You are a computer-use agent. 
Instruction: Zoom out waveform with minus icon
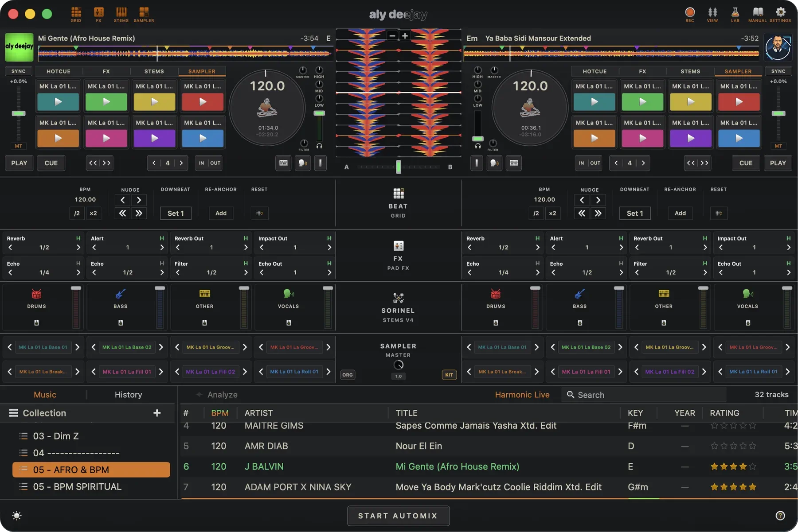pos(392,36)
